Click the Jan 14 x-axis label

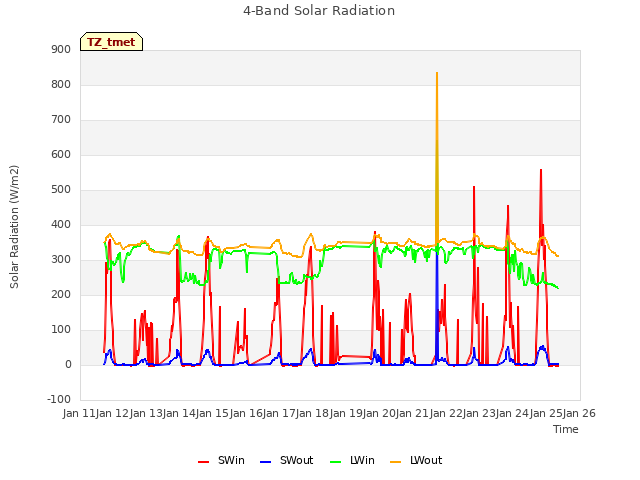(x=179, y=413)
